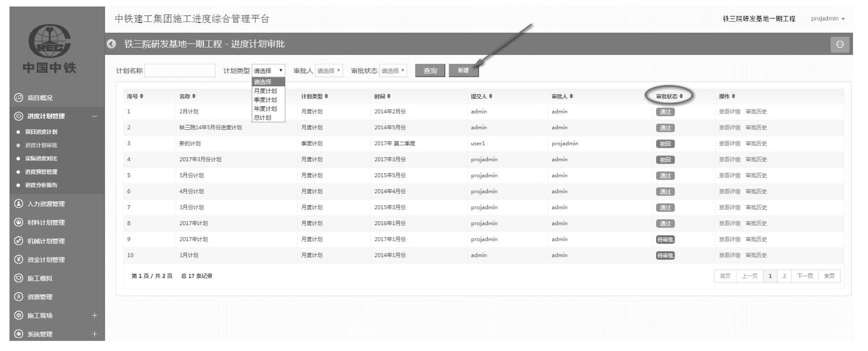The height and width of the screenshot is (351, 868).
Task: Open 资金计划管理 sidebar item
Action: [46, 260]
